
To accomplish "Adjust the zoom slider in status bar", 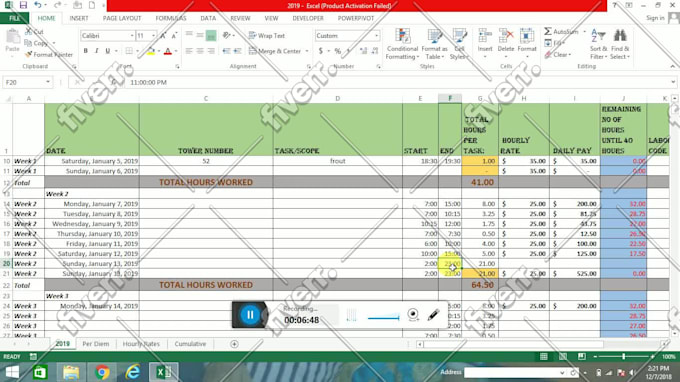I will pos(624,356).
